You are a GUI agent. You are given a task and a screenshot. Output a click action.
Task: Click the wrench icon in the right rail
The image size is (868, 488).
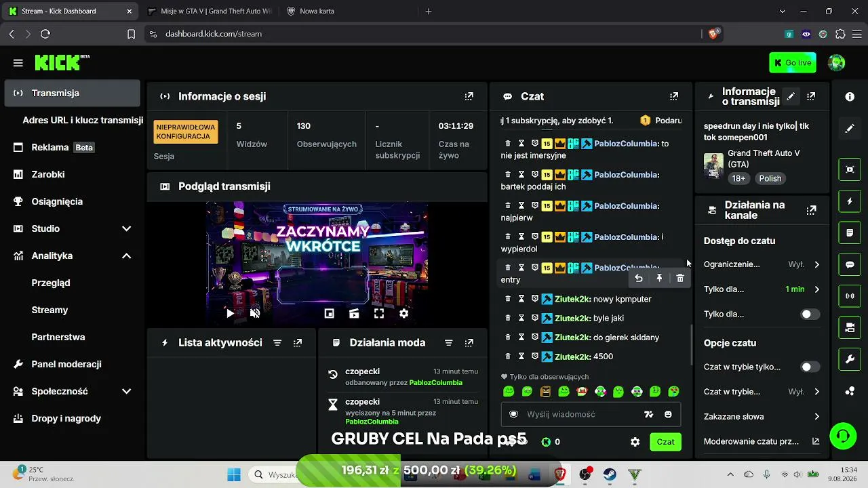tap(850, 359)
